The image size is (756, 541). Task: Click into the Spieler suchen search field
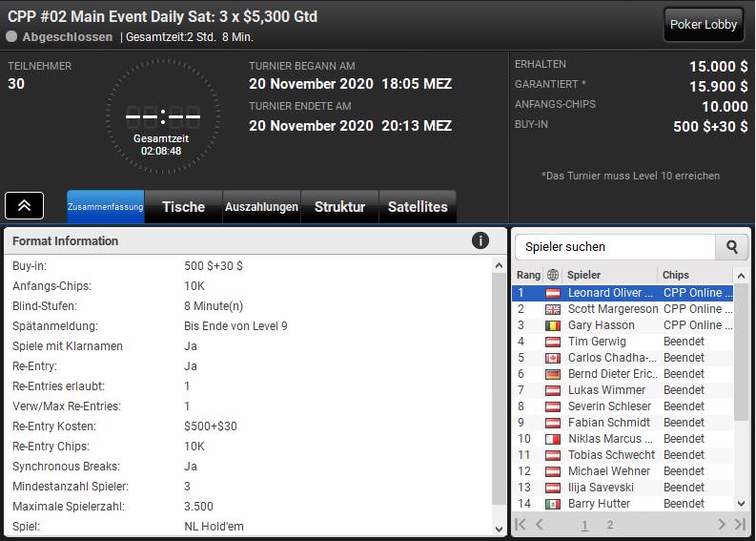tap(615, 247)
